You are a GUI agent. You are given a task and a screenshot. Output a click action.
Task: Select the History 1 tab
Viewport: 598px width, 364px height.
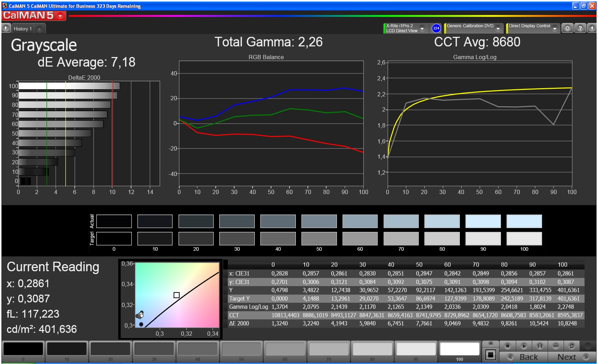(23, 29)
